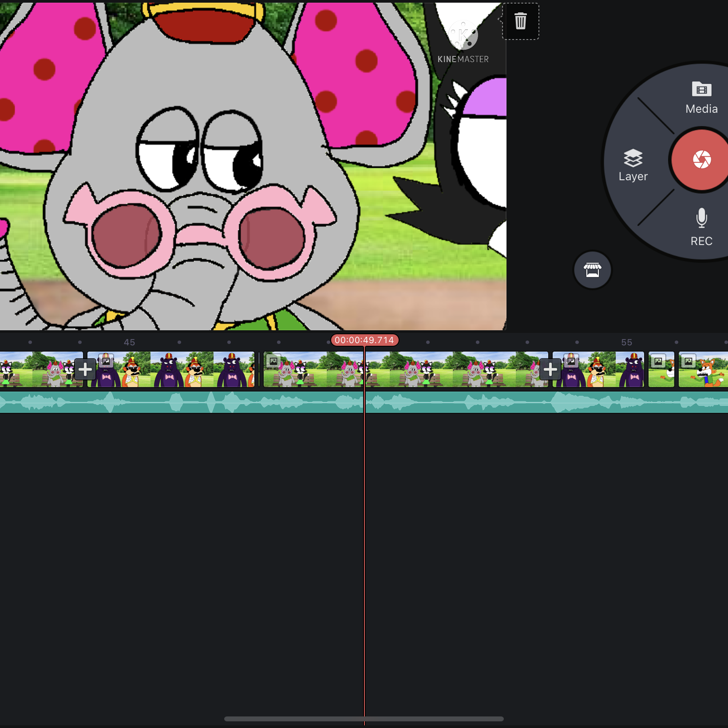Open the Asset Store shop icon

tap(592, 270)
